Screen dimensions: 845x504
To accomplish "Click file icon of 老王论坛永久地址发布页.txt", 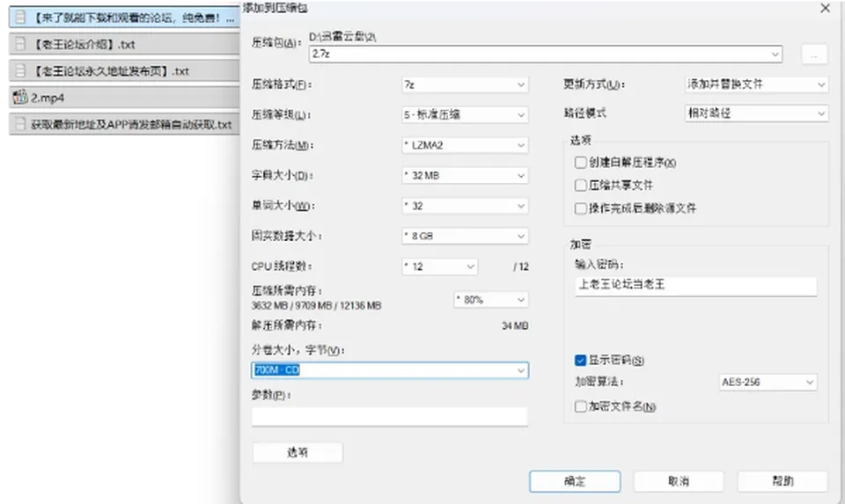I will point(20,70).
